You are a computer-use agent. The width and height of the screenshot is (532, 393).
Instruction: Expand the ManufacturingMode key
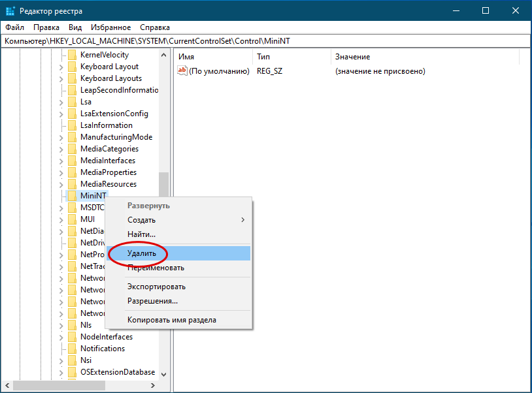pyautogui.click(x=61, y=138)
